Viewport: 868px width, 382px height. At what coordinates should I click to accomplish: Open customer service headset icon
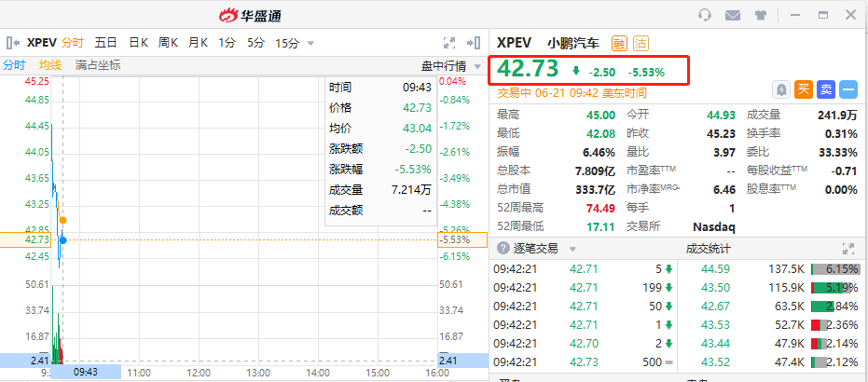[705, 15]
